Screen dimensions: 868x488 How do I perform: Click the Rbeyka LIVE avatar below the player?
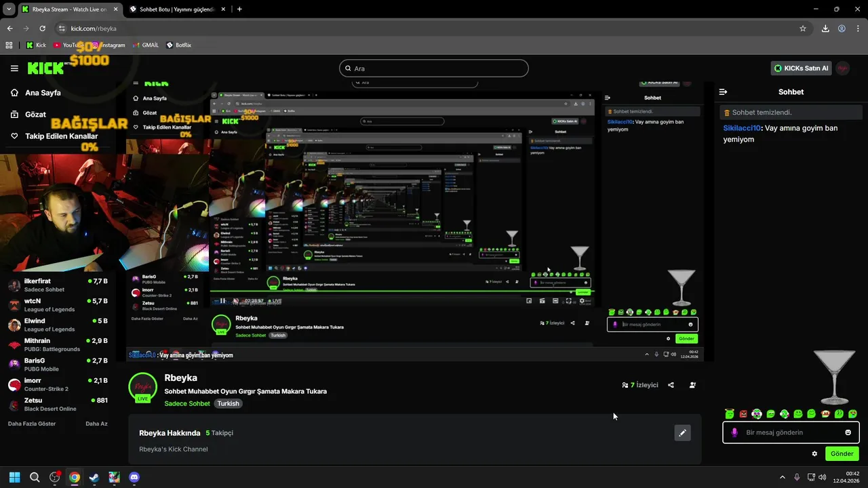[x=143, y=387]
